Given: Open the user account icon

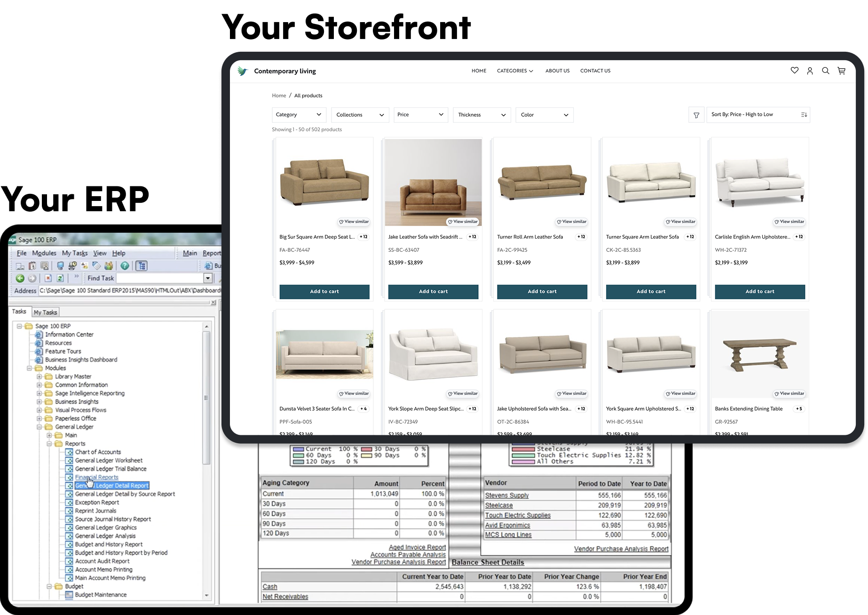Looking at the screenshot, I should [810, 71].
